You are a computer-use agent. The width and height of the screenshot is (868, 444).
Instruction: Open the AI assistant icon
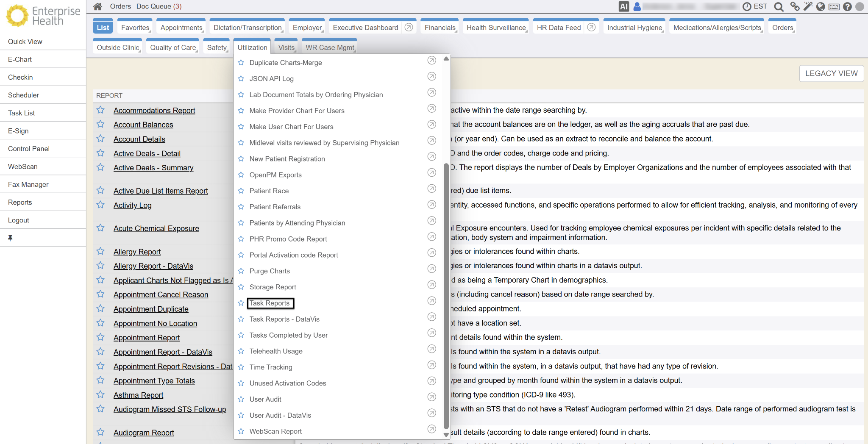tap(623, 6)
